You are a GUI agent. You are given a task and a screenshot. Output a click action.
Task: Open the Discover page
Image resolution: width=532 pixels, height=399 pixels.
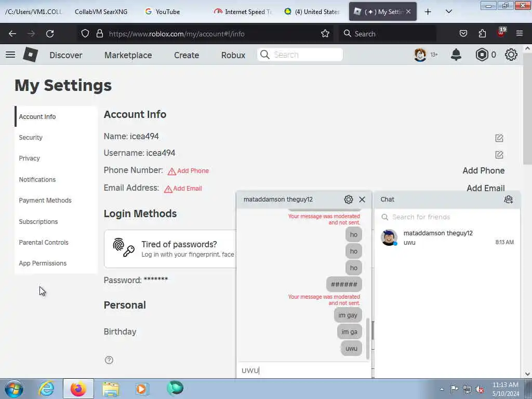pyautogui.click(x=66, y=55)
